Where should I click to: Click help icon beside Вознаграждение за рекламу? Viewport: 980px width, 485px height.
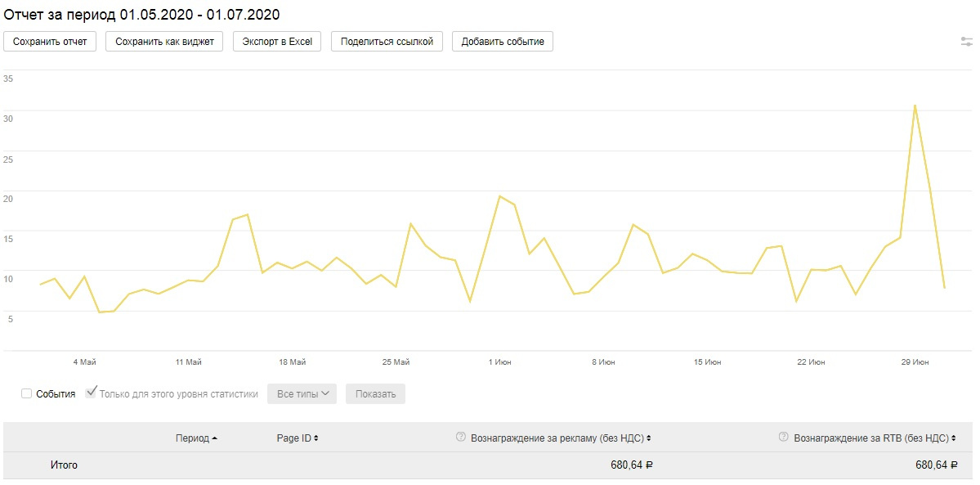460,438
